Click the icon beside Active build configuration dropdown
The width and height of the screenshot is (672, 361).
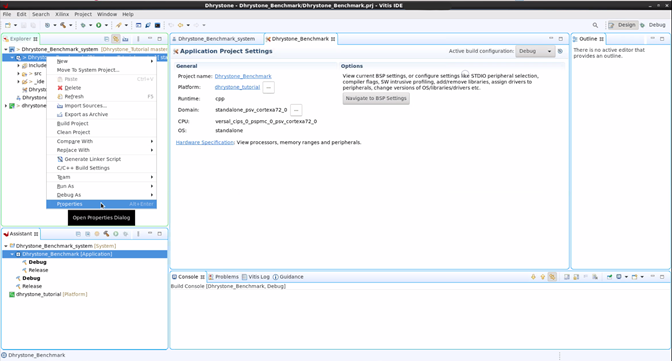coord(560,51)
